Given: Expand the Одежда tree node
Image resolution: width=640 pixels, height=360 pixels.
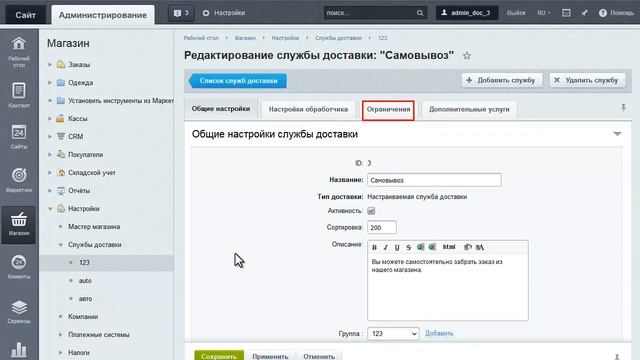Looking at the screenshot, I should [x=50, y=83].
